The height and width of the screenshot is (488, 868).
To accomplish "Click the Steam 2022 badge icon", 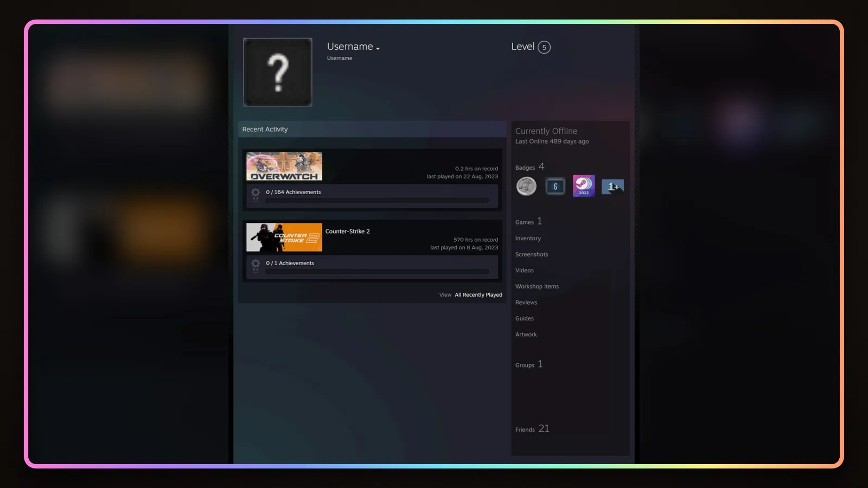I will pos(584,186).
